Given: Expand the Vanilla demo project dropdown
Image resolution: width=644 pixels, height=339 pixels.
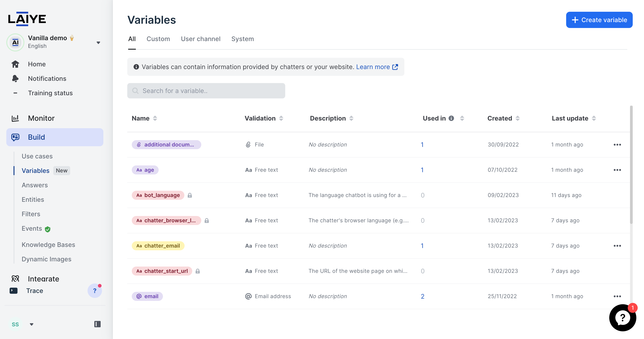Looking at the screenshot, I should 98,42.
